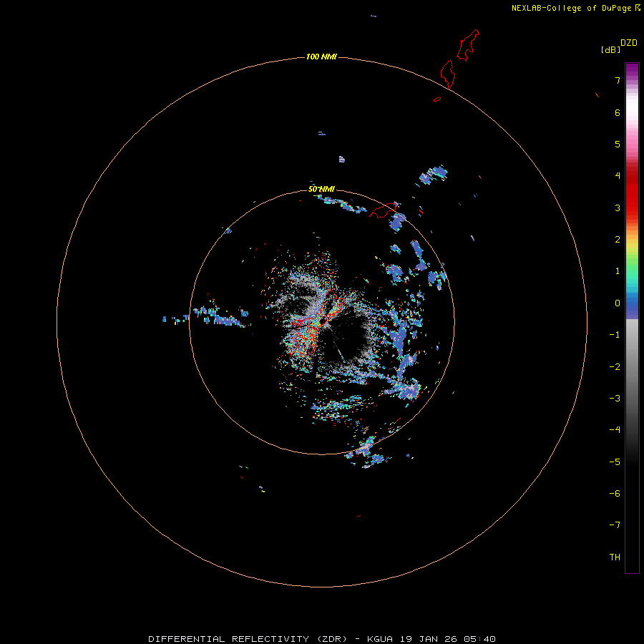
Task: Click the -2 value on color scale
Action: (615, 367)
